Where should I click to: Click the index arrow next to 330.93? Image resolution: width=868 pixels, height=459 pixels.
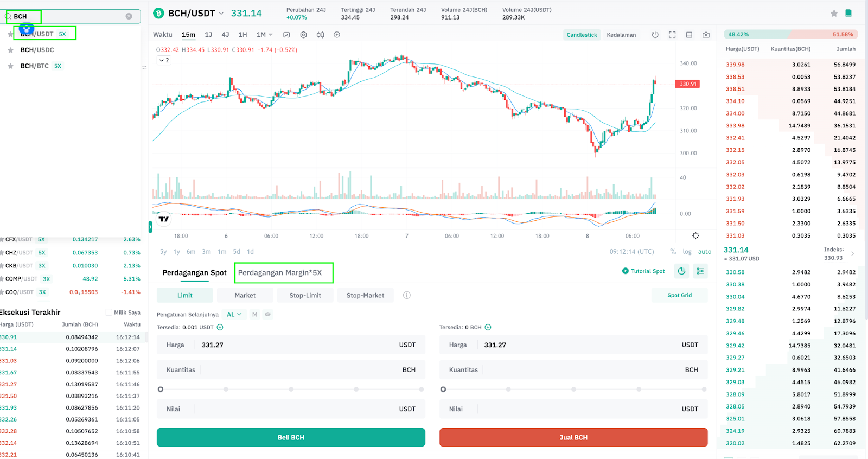click(853, 253)
